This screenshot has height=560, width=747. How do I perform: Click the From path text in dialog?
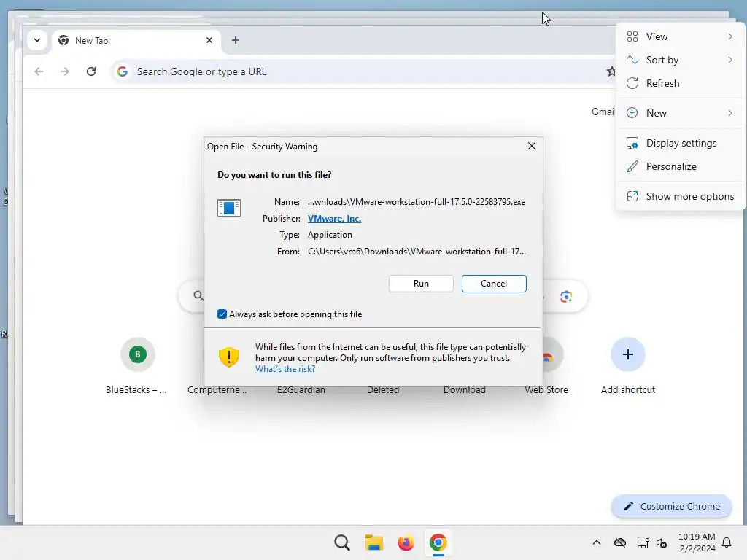coord(417,252)
